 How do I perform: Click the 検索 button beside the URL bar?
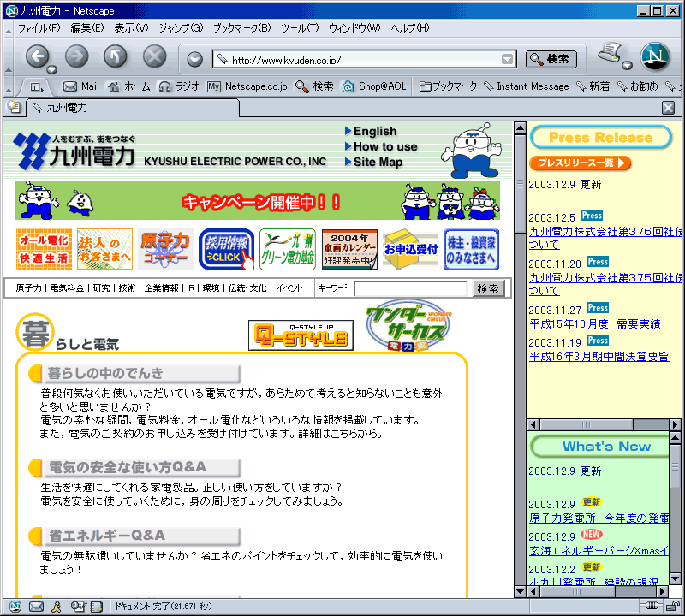click(x=551, y=59)
